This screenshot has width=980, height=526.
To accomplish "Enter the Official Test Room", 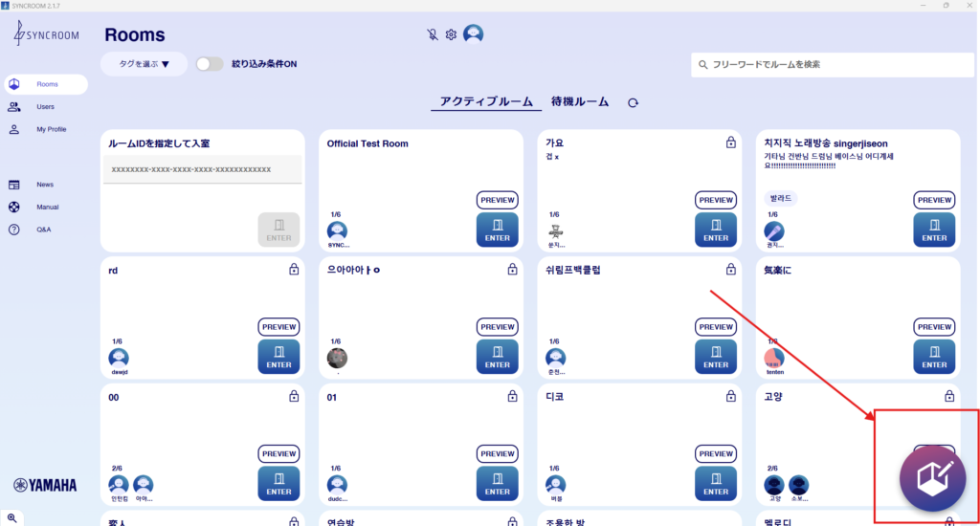I will [497, 230].
